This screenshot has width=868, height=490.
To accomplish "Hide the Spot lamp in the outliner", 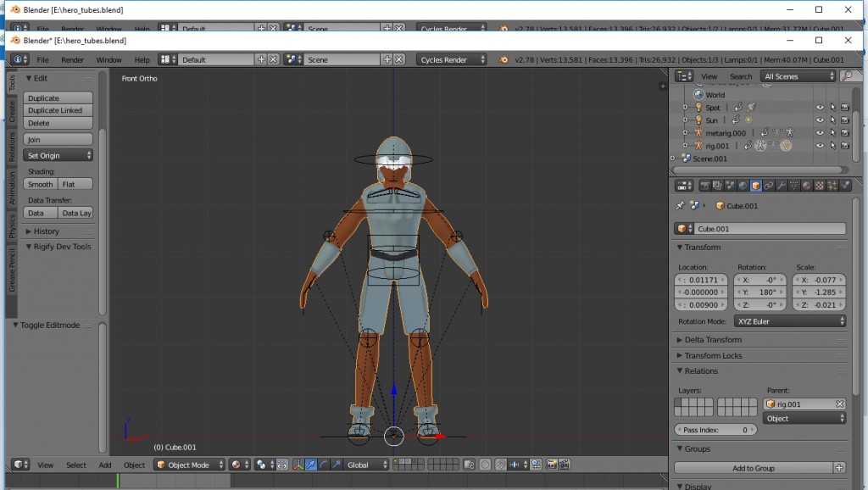I will click(820, 108).
